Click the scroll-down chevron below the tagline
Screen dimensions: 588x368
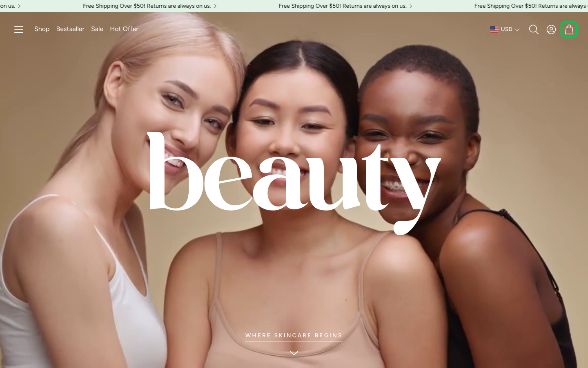coord(294,353)
